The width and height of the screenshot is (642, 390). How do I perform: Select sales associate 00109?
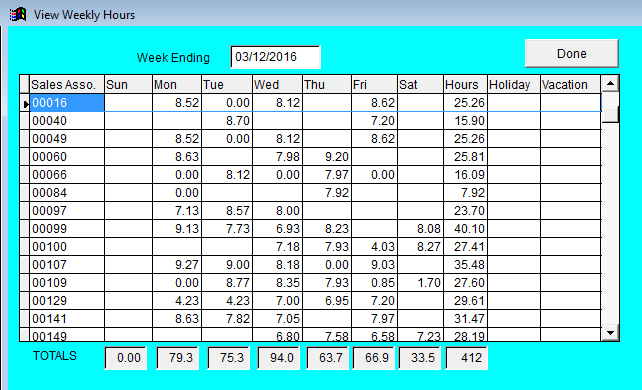coord(67,283)
